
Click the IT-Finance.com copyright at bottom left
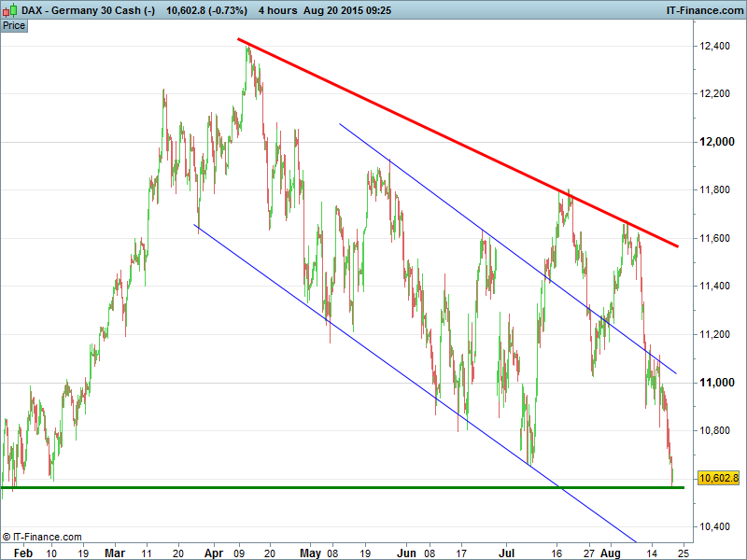click(42, 537)
